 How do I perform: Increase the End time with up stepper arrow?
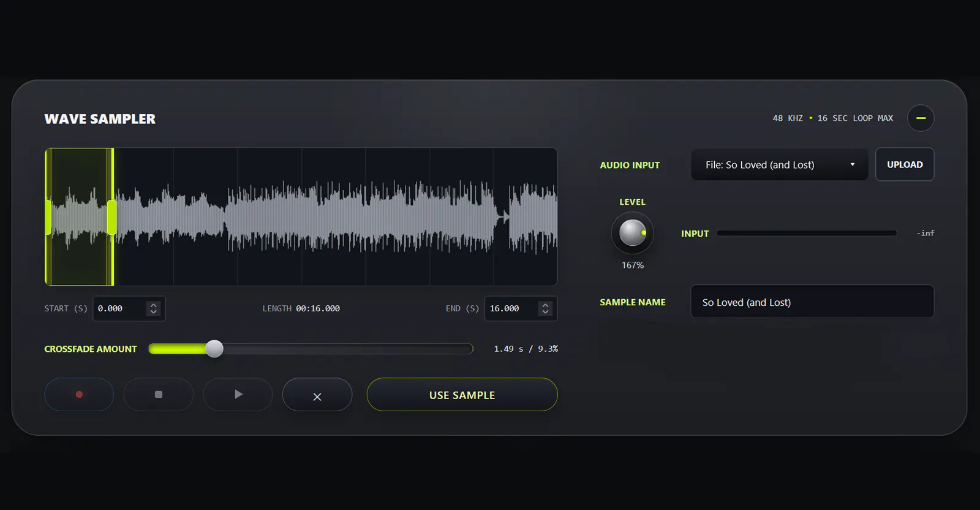[545, 305]
